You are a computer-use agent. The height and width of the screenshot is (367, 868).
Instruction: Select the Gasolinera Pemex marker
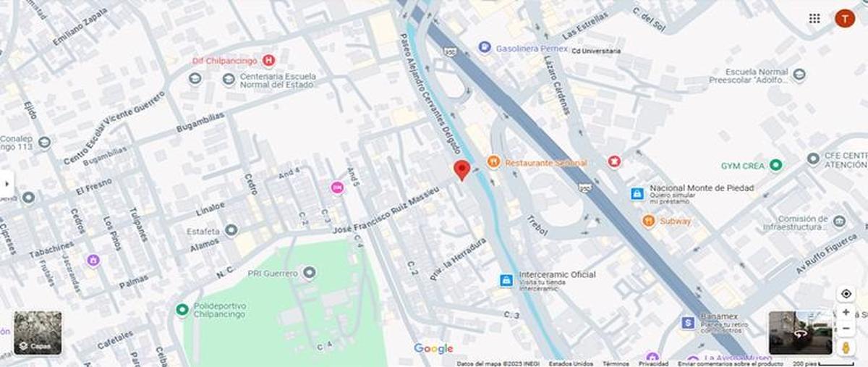(485, 48)
